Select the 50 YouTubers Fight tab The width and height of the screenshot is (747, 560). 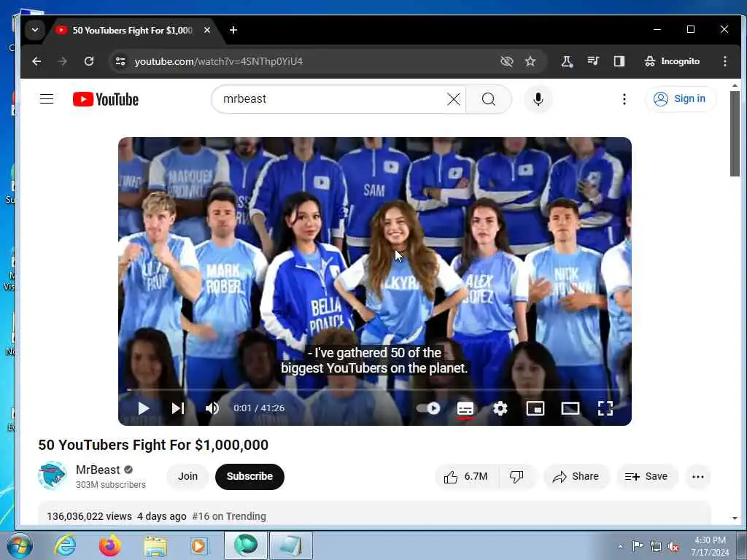coord(131,31)
